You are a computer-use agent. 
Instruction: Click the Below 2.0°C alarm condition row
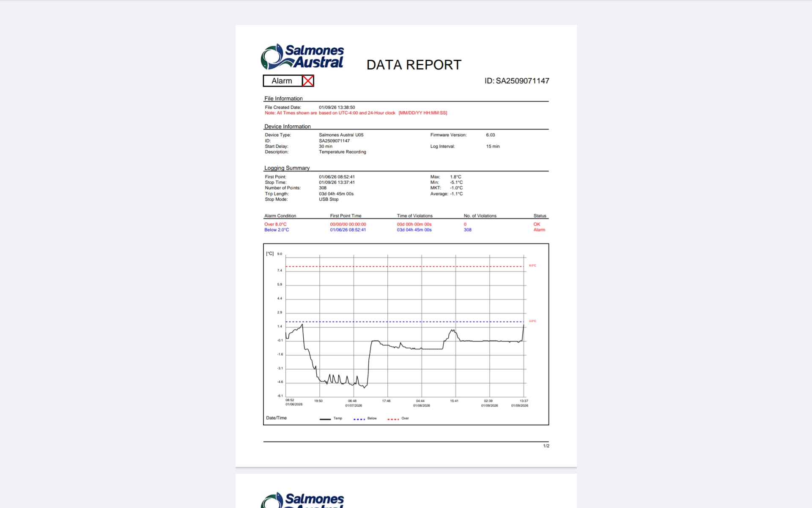coord(277,230)
